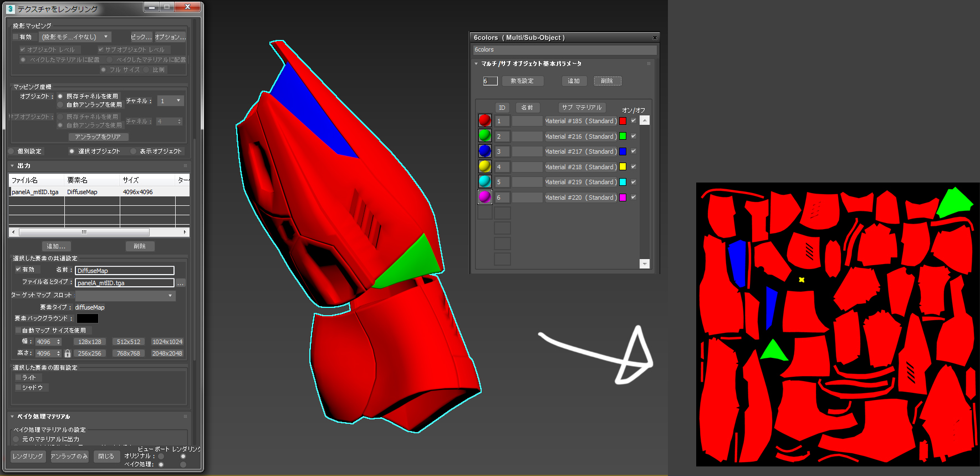Screen dimensions: 980x476
Task: Choose the 512x512 size preset
Action: point(129,342)
